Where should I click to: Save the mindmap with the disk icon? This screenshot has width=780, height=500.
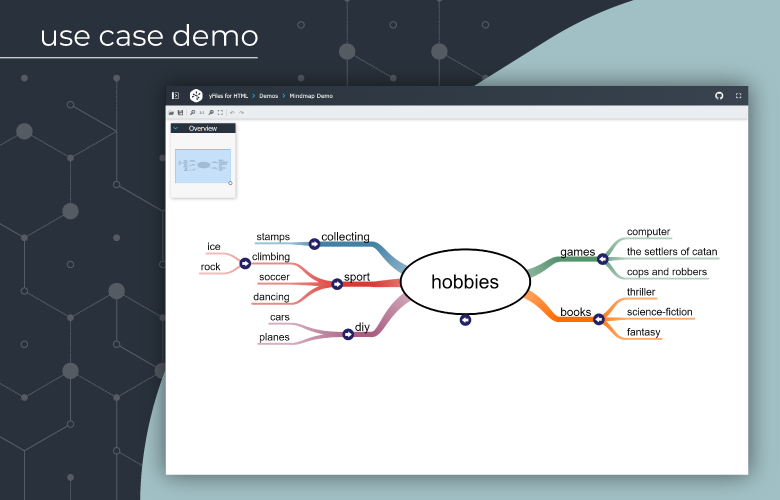[x=181, y=113]
